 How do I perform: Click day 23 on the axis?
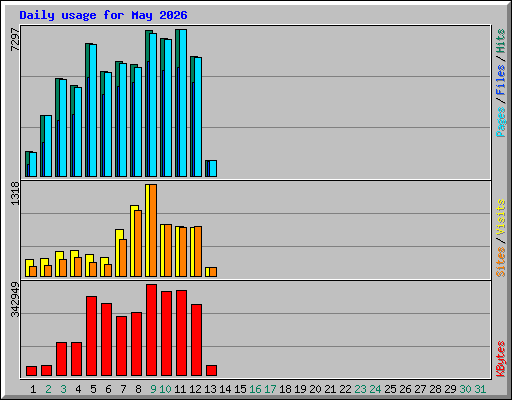[x=360, y=389]
